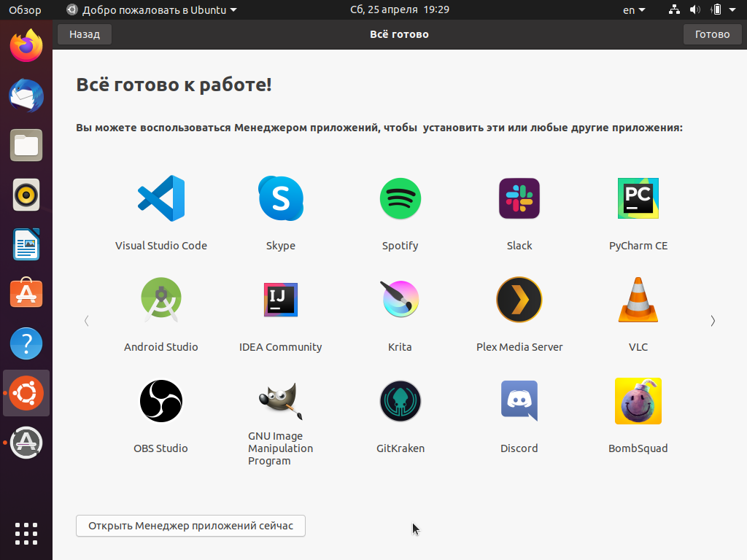Image resolution: width=747 pixels, height=560 pixels.
Task: Click the 'OBS Studio' label
Action: point(161,448)
